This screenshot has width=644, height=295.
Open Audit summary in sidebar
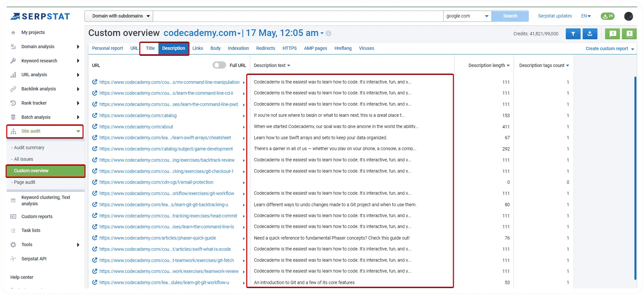point(29,148)
